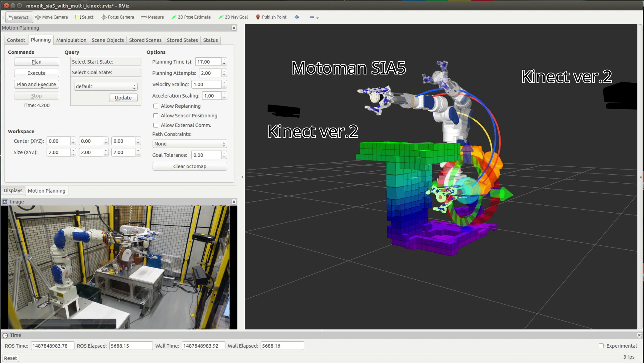
Task: Enable Allow External Comm. checkbox
Action: click(x=156, y=125)
